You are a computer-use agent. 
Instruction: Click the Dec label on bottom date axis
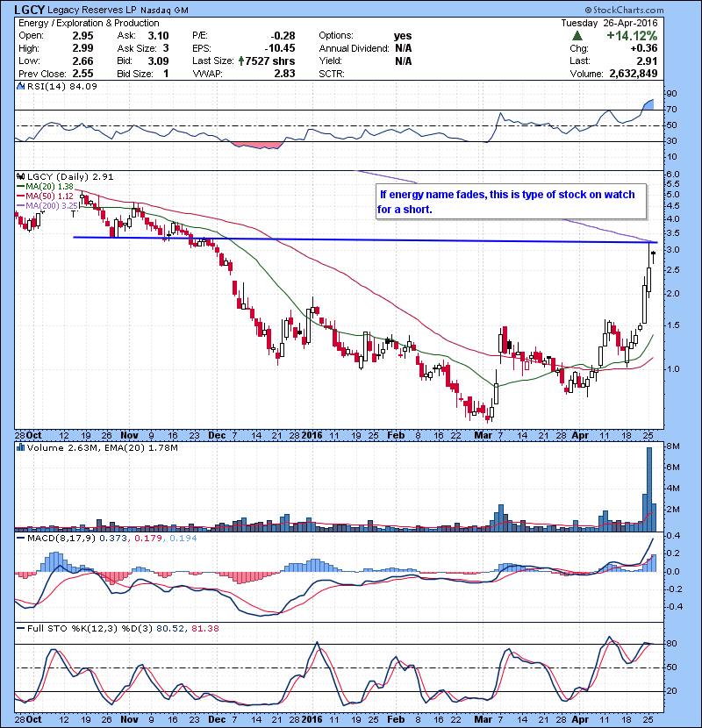(x=217, y=719)
